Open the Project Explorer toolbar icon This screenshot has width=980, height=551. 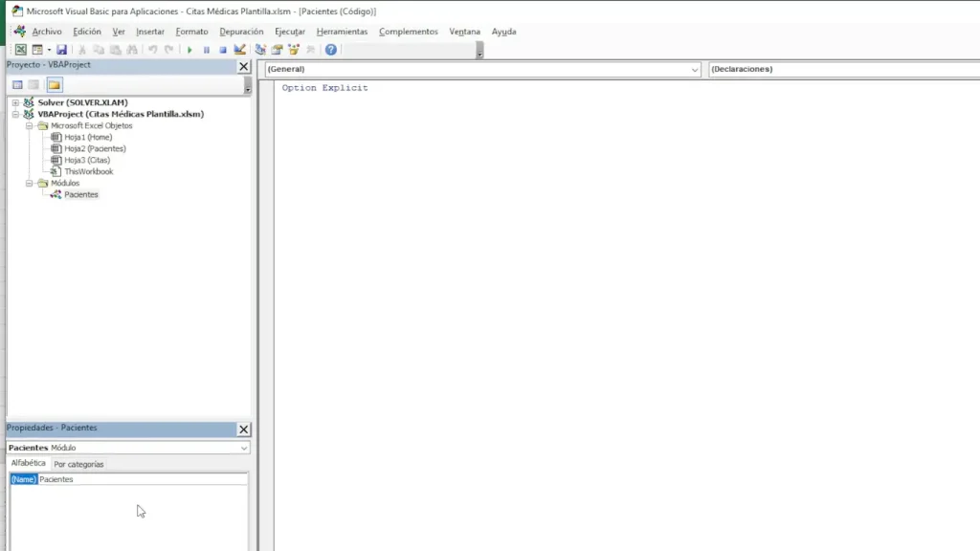pyautogui.click(x=260, y=50)
